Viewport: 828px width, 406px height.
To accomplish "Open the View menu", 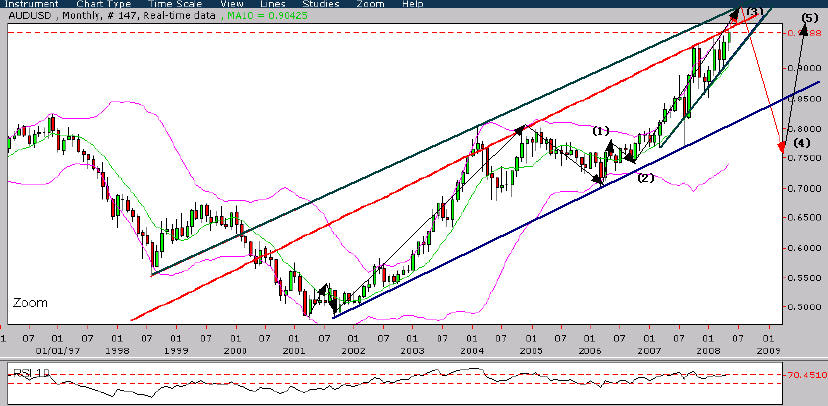I will [231, 4].
